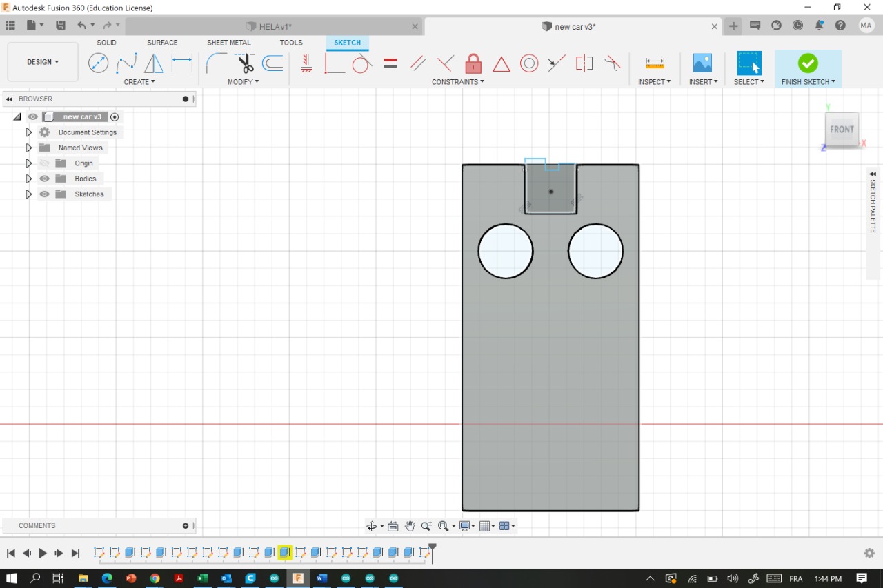Select the Trim scissors tool
883x588 pixels.
[245, 63]
